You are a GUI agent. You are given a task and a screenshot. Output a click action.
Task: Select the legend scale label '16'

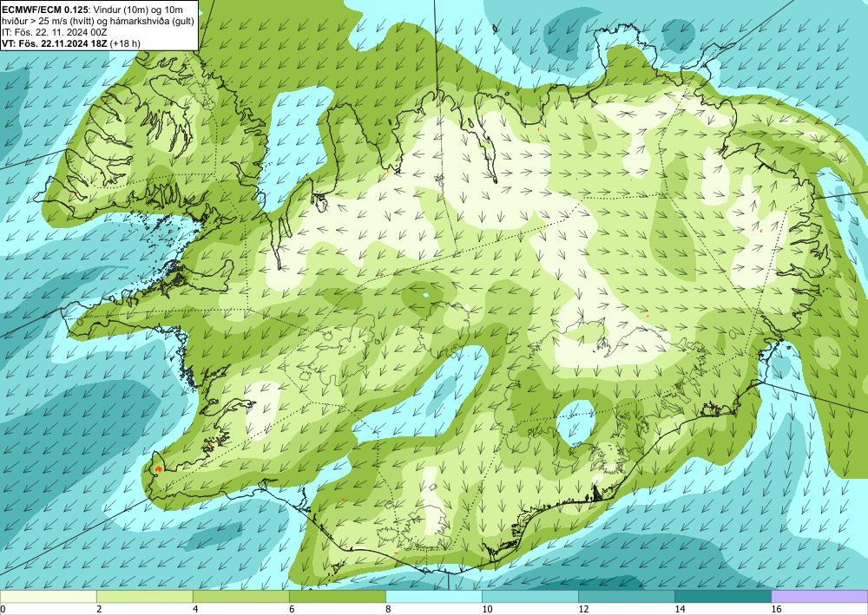click(x=777, y=610)
